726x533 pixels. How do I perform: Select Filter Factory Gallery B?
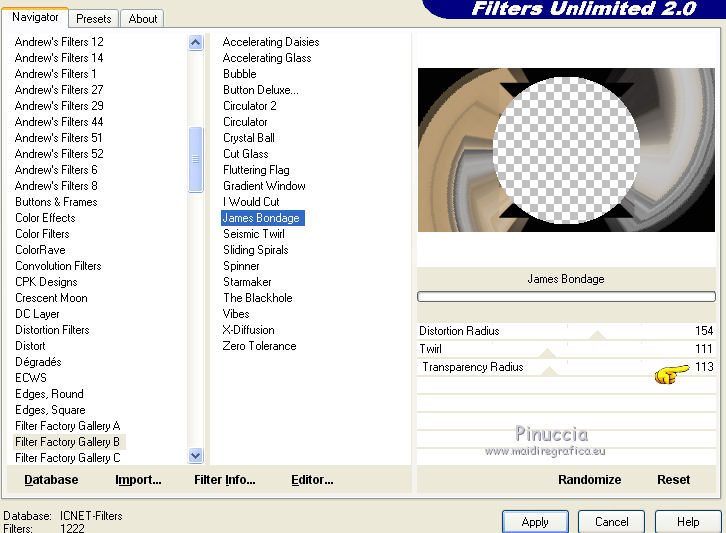click(x=67, y=442)
